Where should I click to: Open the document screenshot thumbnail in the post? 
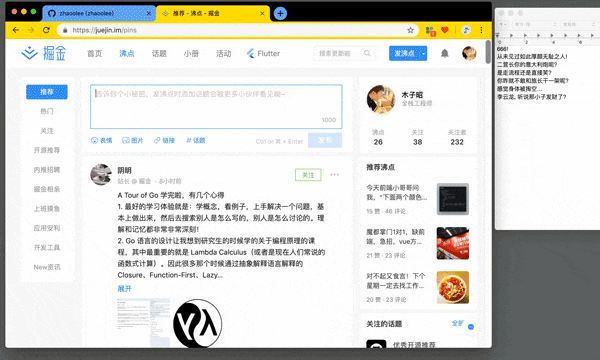click(143, 323)
